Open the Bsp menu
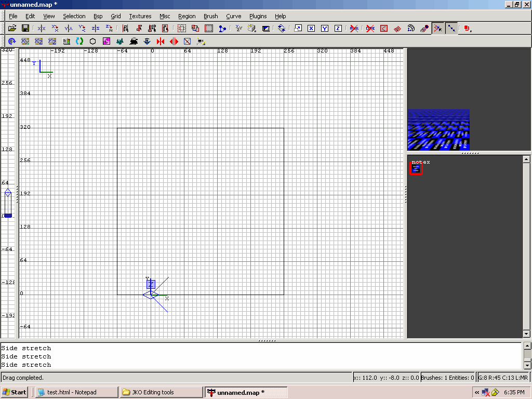 (98, 16)
